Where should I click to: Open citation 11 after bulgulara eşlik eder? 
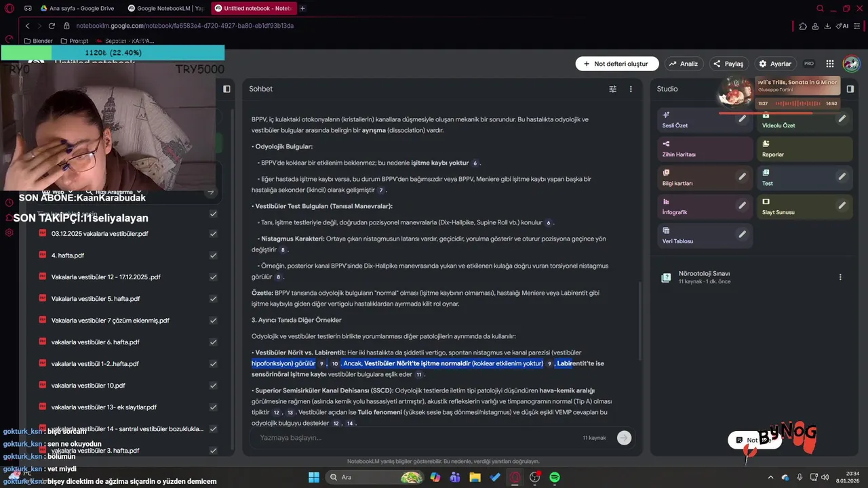(419, 375)
